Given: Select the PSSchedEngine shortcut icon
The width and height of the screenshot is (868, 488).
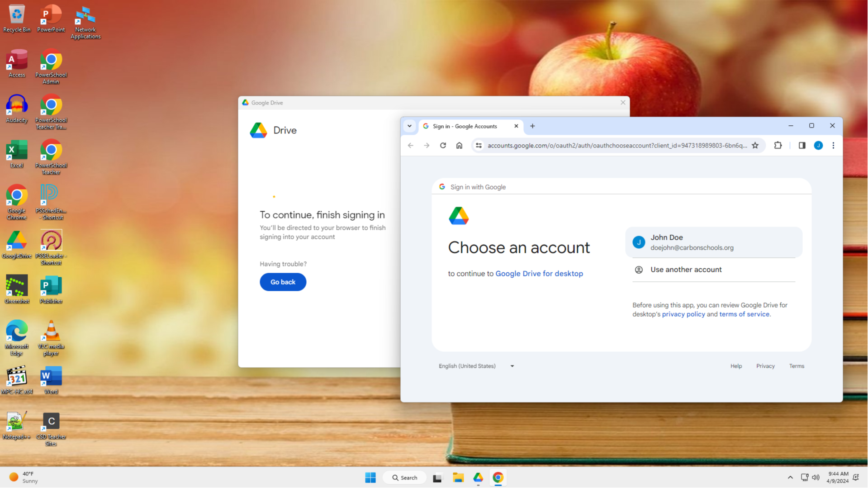Looking at the screenshot, I should [x=51, y=203].
